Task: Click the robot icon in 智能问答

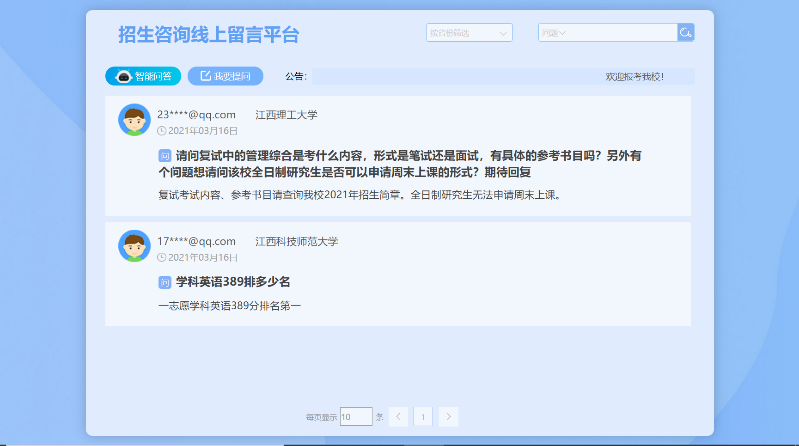Action: pos(123,76)
